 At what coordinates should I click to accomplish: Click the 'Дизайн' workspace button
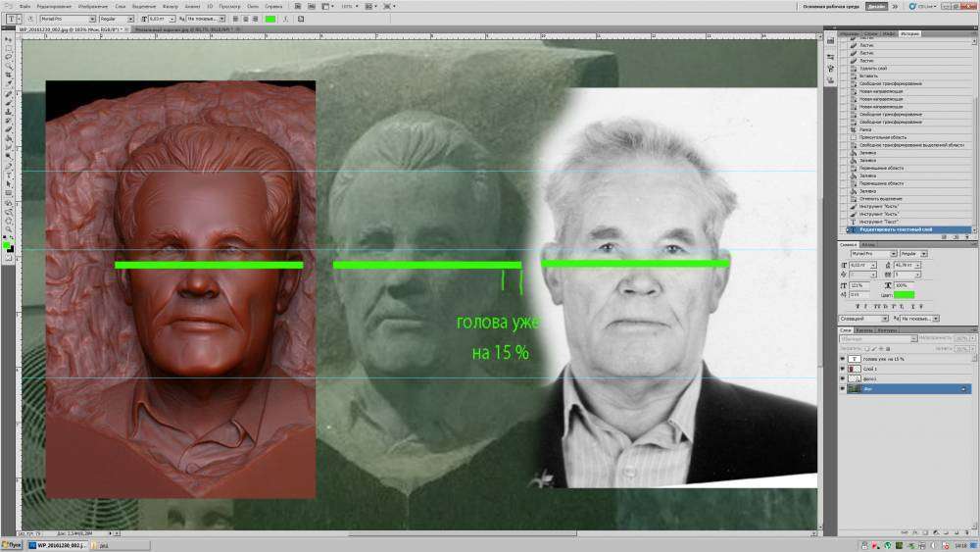(876, 6)
